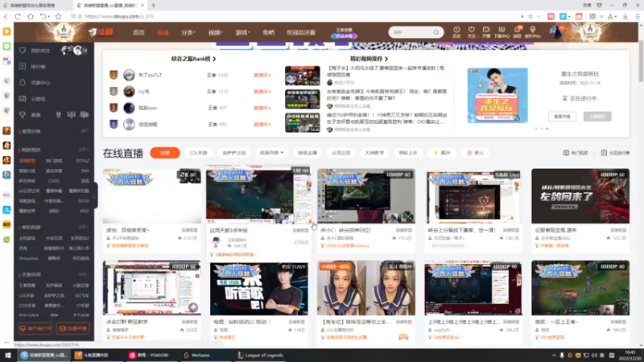Click browser reload icon
This screenshot has width=644, height=362.
point(18,16)
